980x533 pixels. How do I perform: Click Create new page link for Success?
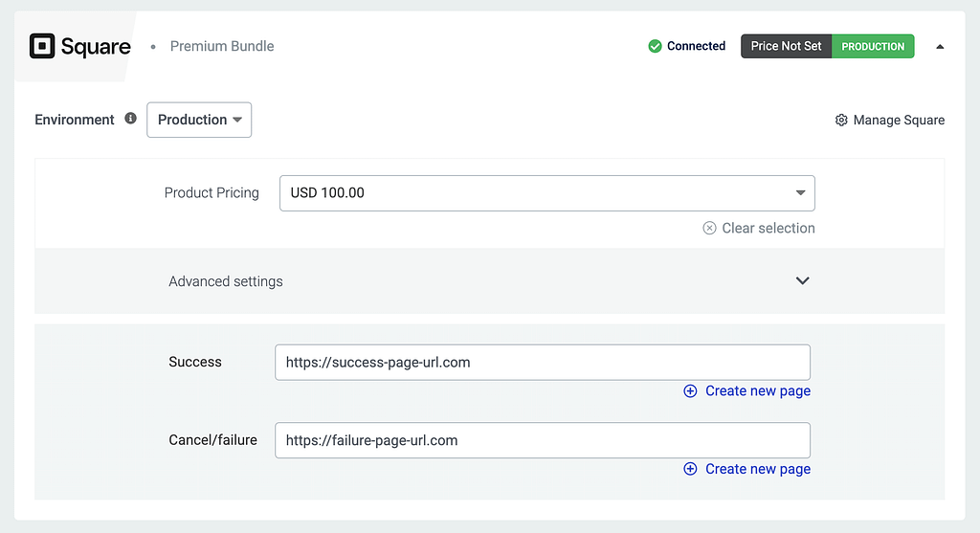757,391
